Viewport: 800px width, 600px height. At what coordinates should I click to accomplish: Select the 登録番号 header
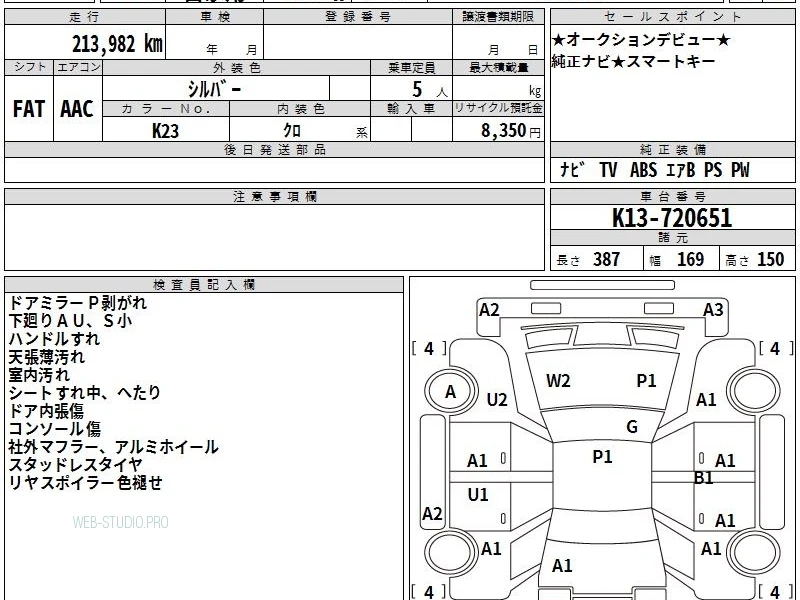tap(358, 17)
